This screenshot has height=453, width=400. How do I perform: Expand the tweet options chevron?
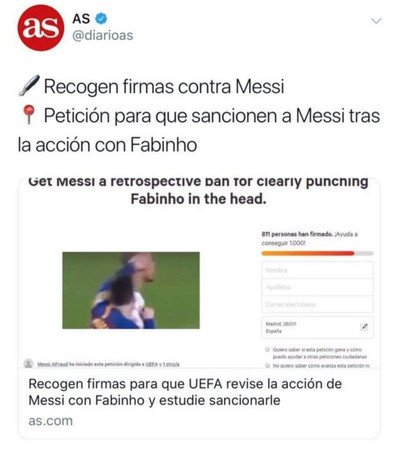(x=376, y=21)
